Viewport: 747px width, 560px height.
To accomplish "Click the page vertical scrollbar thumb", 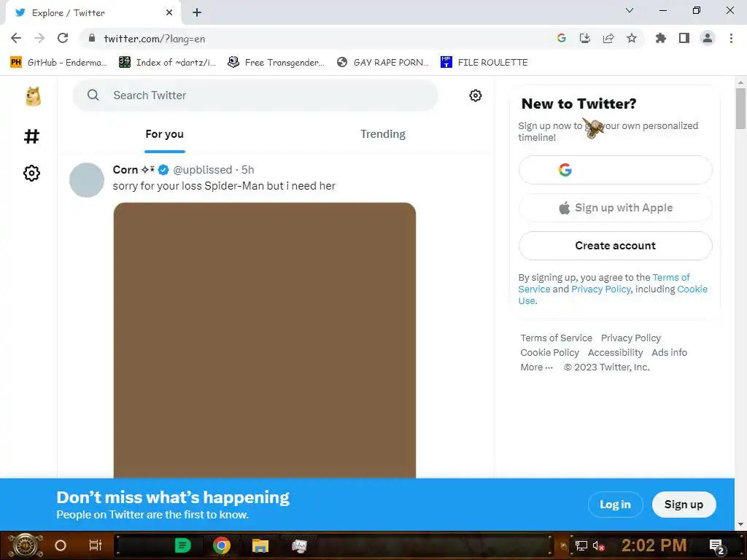I will tap(740, 108).
